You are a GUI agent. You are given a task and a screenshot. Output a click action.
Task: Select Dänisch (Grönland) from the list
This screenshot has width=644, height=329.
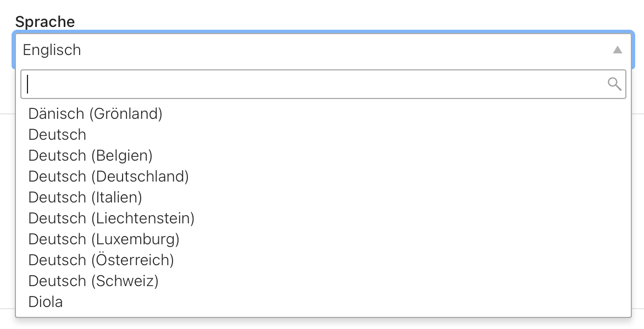pyautogui.click(x=323, y=113)
